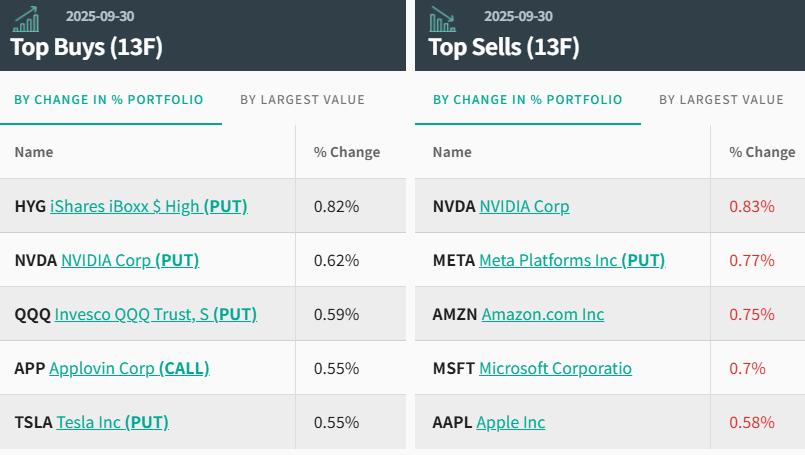Select Top Buys 'By Largest Value' tab
805x455 pixels.
(302, 100)
